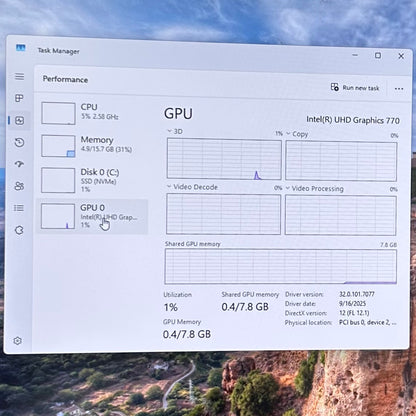Image resolution: width=416 pixels, height=416 pixels.
Task: Open the three-dot more options menu
Action: pos(399,89)
